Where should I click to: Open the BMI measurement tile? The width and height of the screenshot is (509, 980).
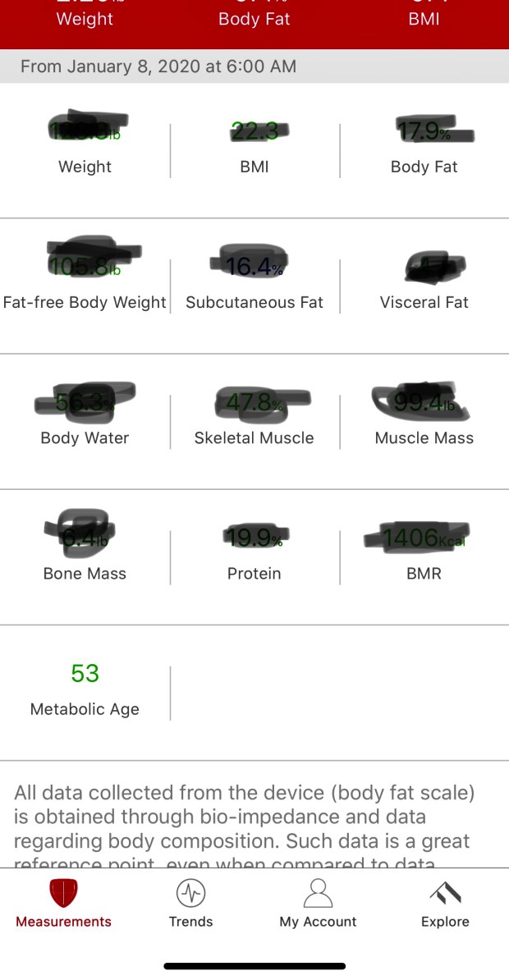click(x=254, y=149)
